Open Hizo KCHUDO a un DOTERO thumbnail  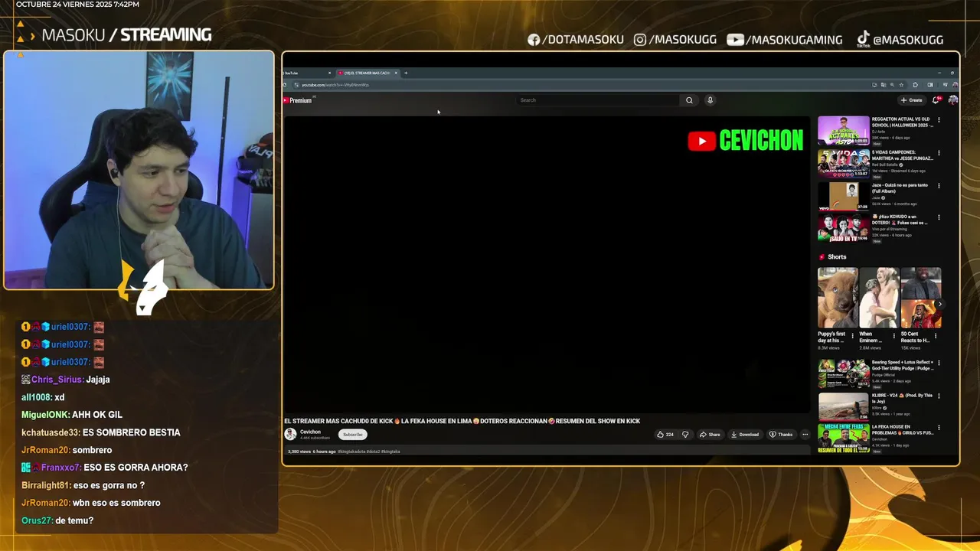(x=844, y=228)
